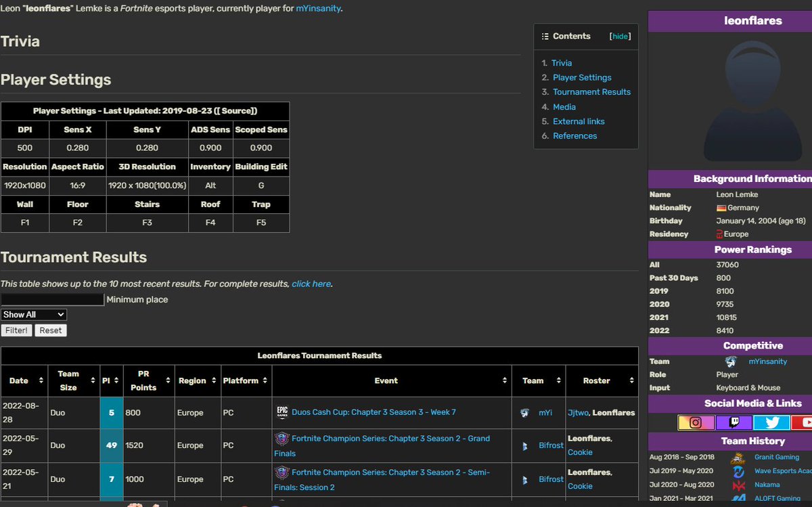
Task: Click the leonflares player placeholder image
Action: click(x=754, y=101)
